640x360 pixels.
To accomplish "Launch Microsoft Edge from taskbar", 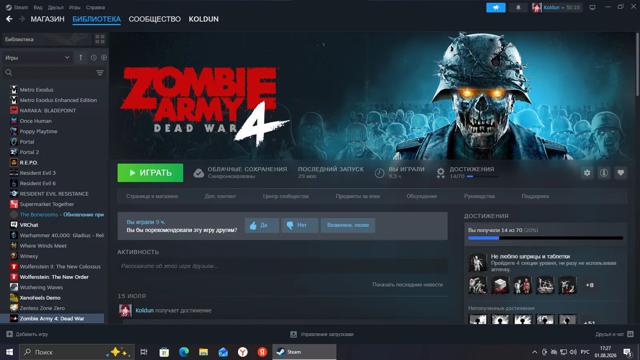I will (184, 352).
